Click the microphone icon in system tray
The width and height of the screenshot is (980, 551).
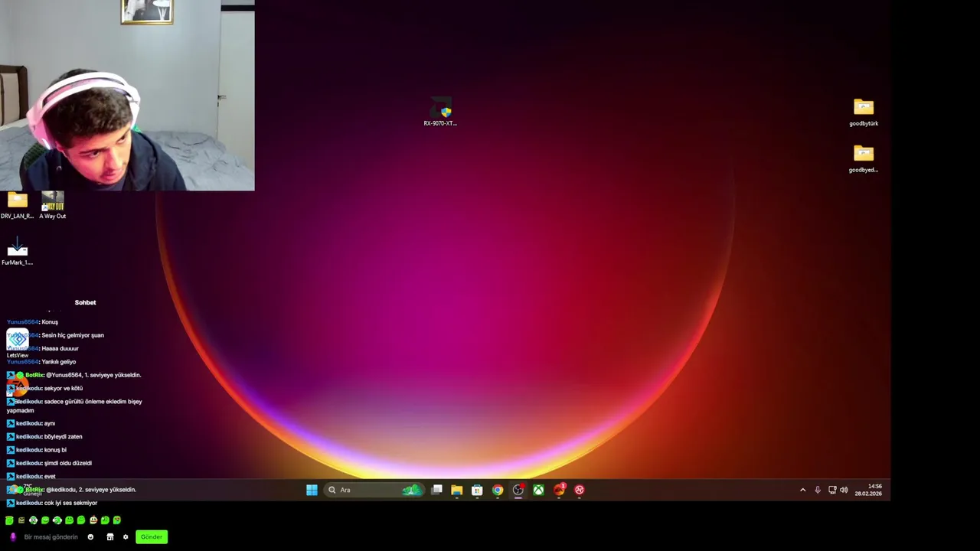coord(818,490)
